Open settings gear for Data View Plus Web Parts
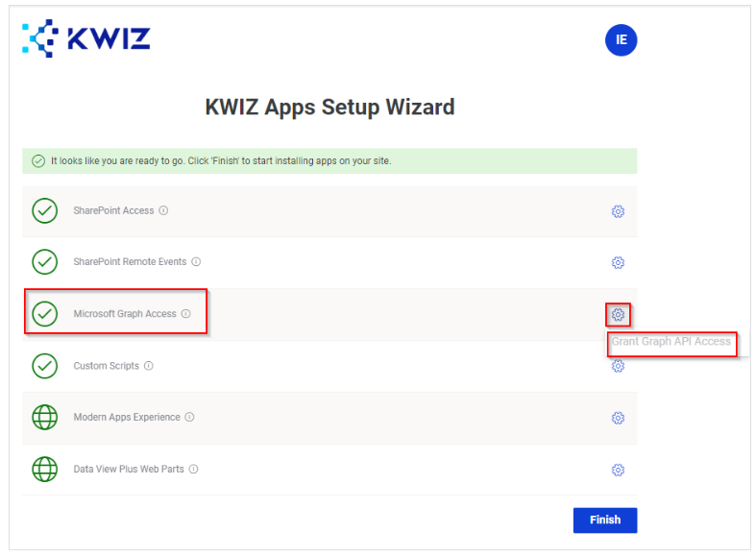The width and height of the screenshot is (756, 557). pos(618,470)
